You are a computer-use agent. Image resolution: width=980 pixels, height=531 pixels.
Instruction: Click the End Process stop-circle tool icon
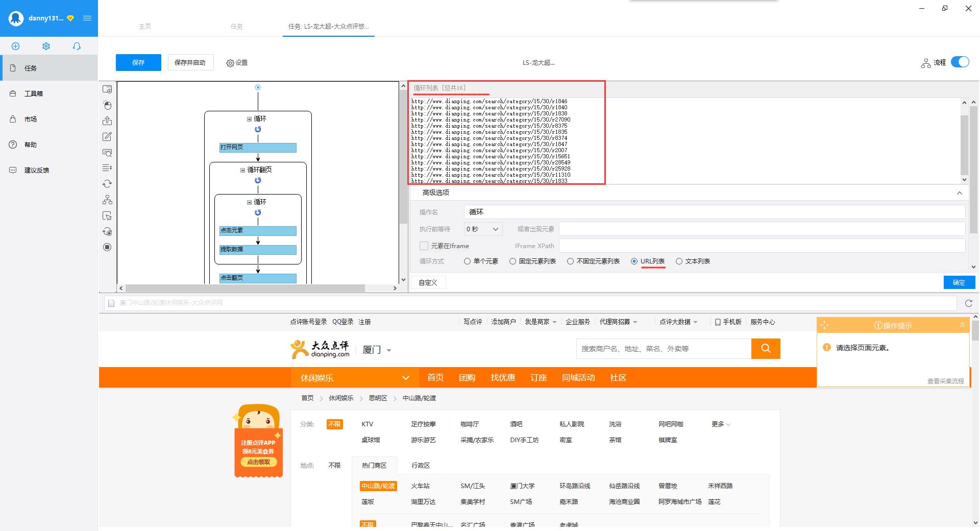tap(107, 247)
